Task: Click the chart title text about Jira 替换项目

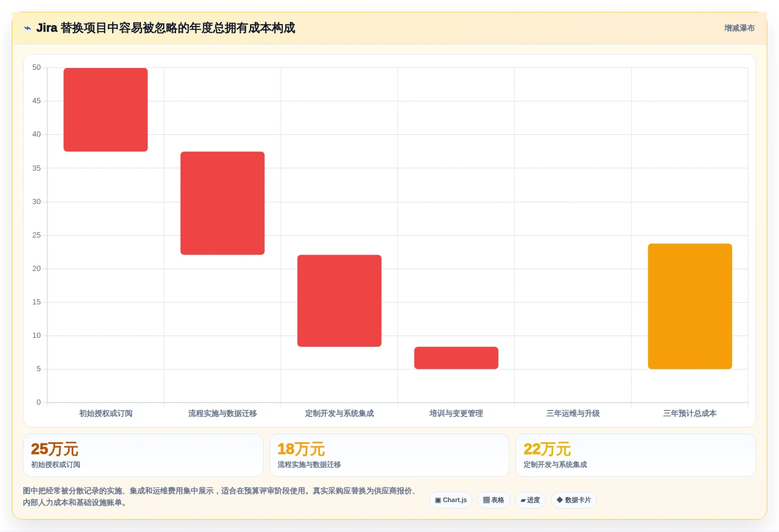Action: pos(166,28)
